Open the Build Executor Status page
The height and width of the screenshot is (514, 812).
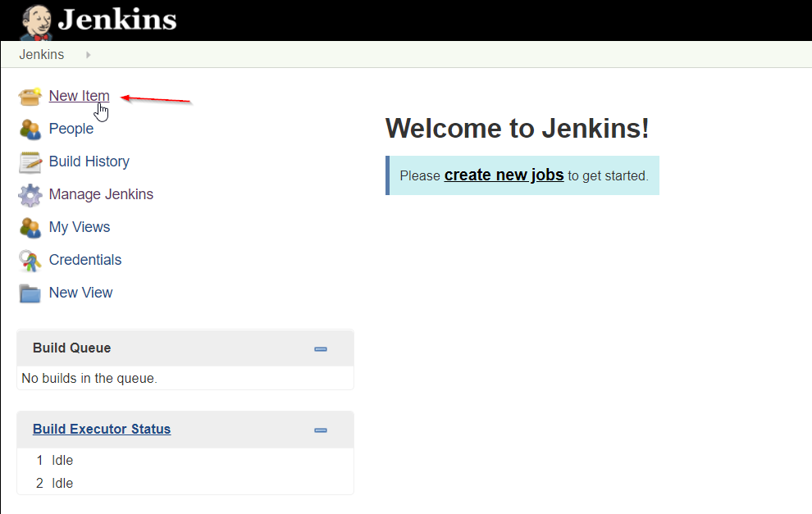(x=101, y=429)
